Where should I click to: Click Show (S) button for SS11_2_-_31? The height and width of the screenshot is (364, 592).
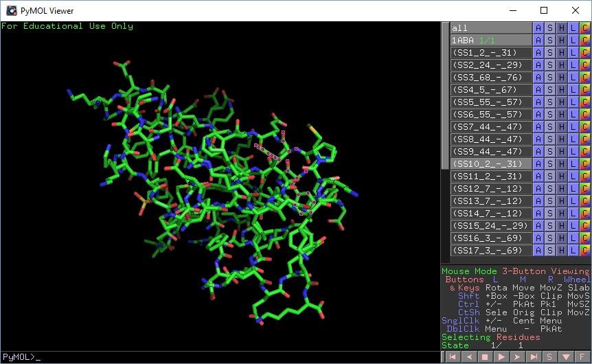(549, 177)
